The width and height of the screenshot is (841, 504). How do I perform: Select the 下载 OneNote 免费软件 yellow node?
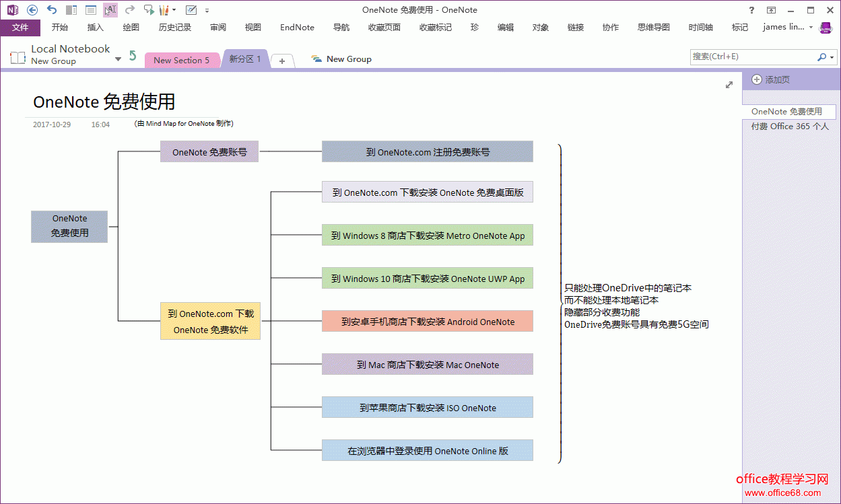(210, 321)
